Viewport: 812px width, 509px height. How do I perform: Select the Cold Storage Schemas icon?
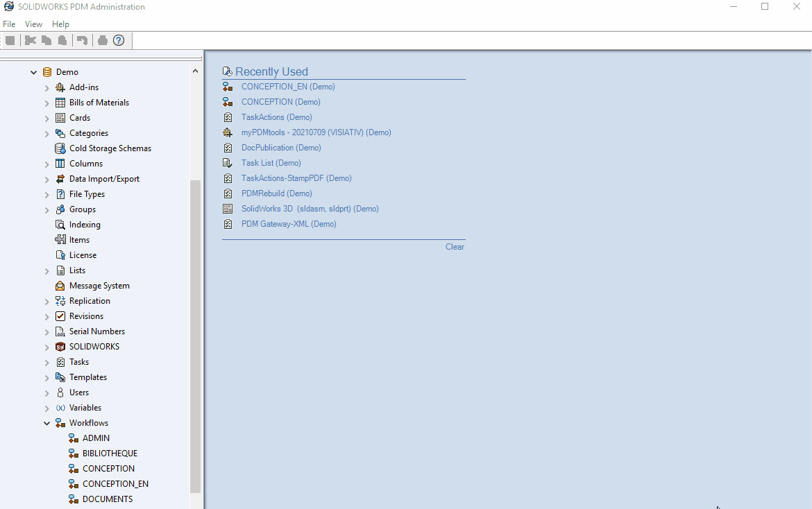pos(60,148)
